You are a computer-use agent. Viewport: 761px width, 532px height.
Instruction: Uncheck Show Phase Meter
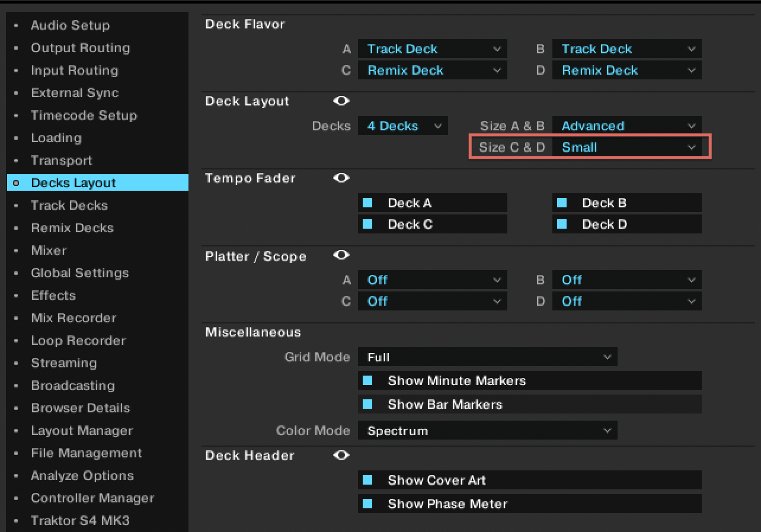(x=367, y=504)
